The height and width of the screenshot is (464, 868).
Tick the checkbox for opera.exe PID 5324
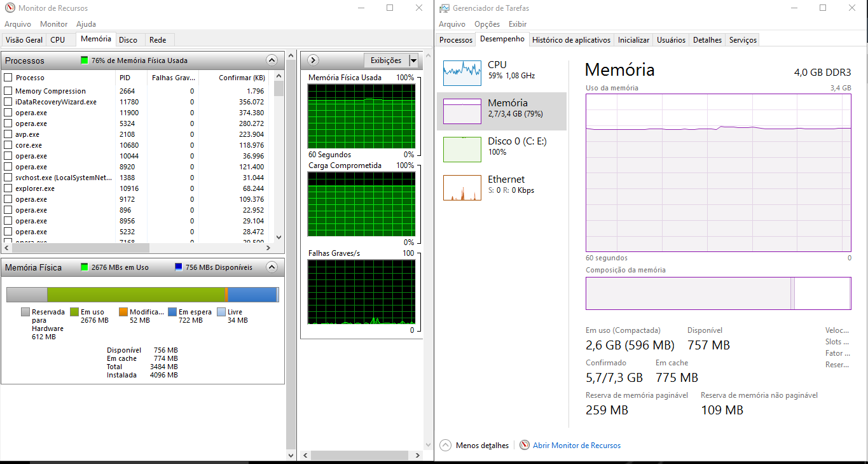[8, 123]
